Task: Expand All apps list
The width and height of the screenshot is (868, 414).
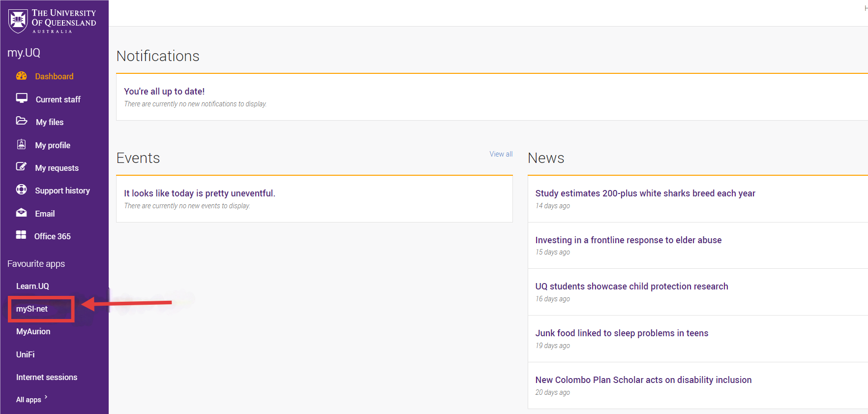Action: pyautogui.click(x=31, y=399)
